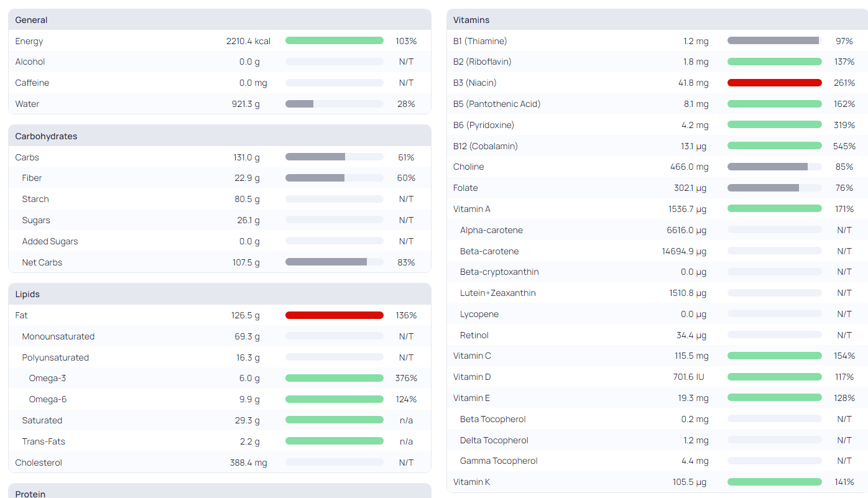Image resolution: width=868 pixels, height=498 pixels.
Task: Select the Folate progress bar
Action: tap(775, 188)
